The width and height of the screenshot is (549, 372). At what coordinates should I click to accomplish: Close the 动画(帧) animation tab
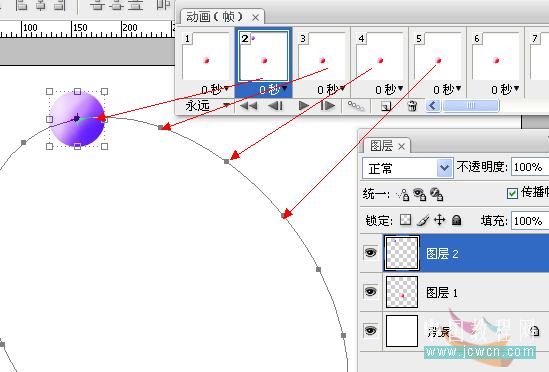256,17
